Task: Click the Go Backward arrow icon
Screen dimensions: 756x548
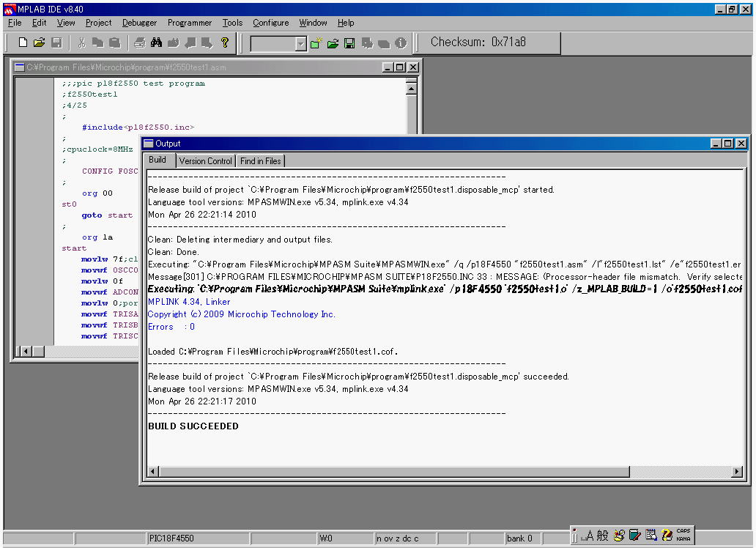Action: click(x=190, y=43)
